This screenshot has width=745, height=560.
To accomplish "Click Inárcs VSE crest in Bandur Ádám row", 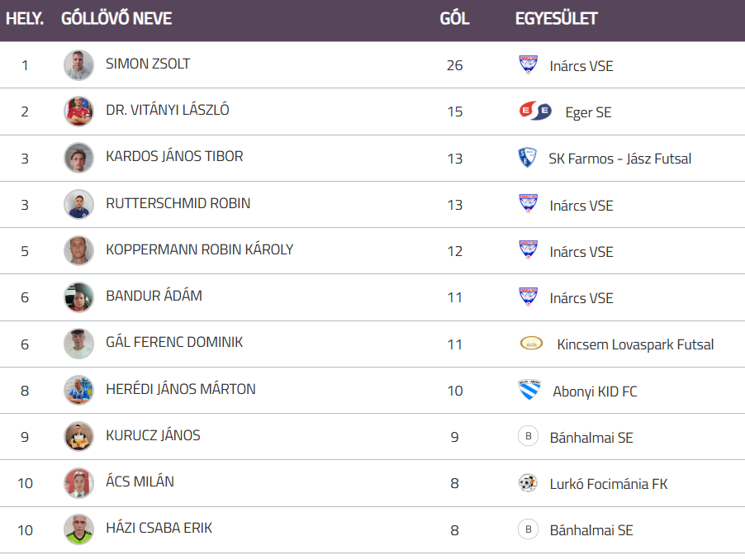I will click(x=528, y=297).
